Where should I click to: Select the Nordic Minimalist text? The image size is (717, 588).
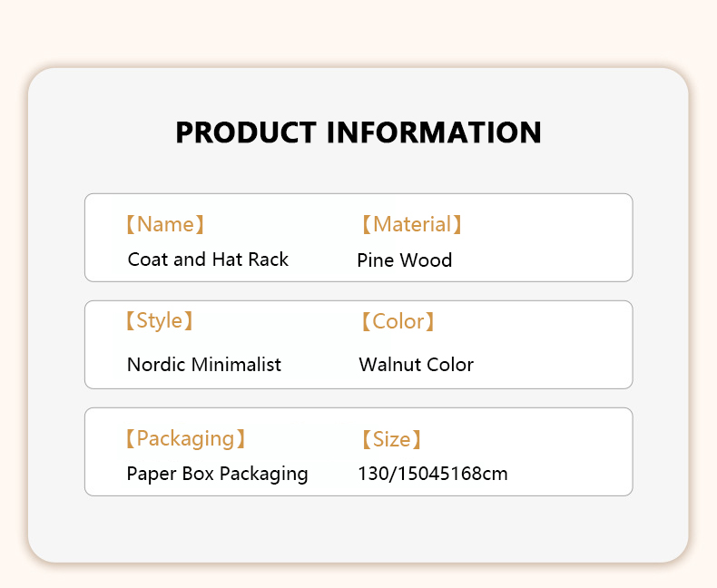point(204,365)
